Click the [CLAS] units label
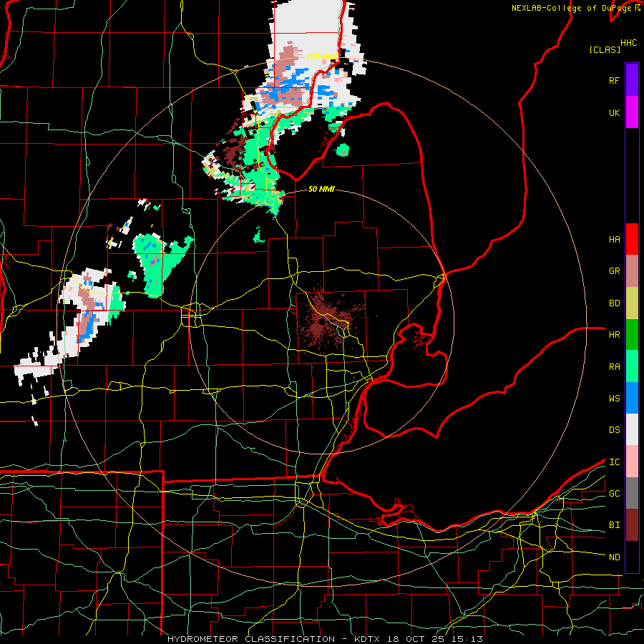The image size is (644, 644). tap(605, 49)
